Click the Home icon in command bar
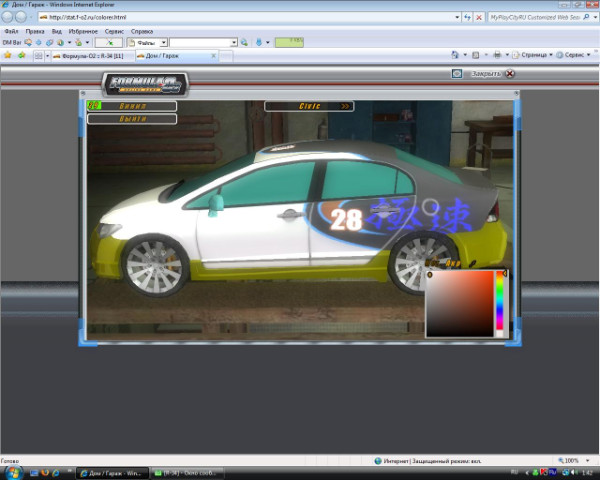Viewport: 600px width, 480px height. point(455,56)
